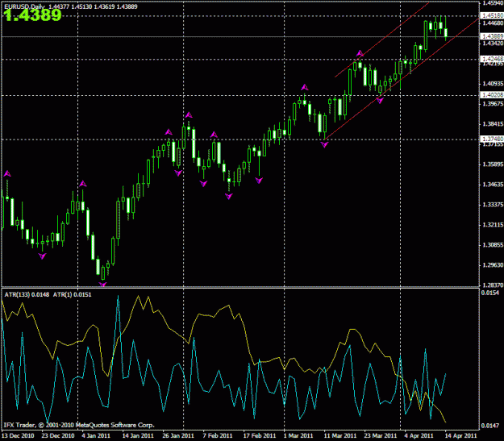Click the 1.44680 price axis label
This screenshot has height=441, width=504.
(493, 23)
